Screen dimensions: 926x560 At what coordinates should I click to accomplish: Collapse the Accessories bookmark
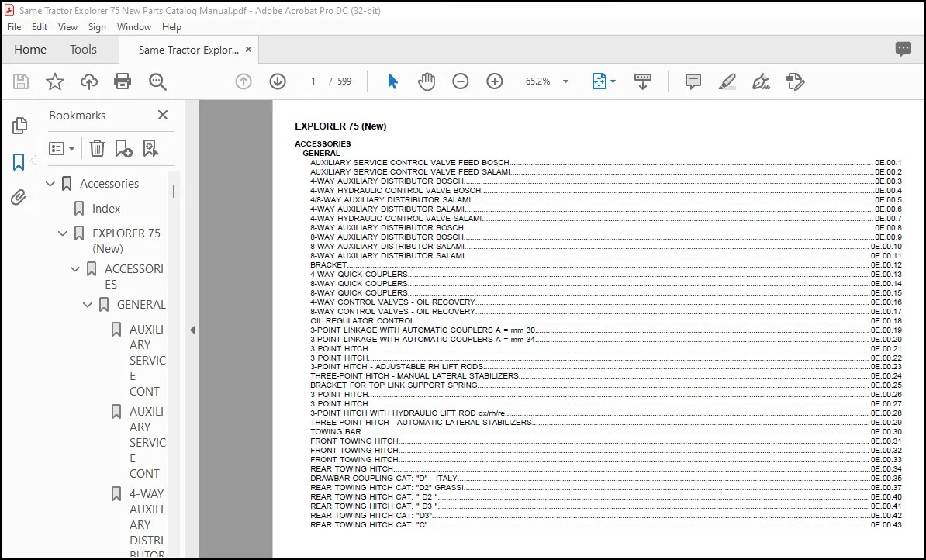click(x=50, y=184)
